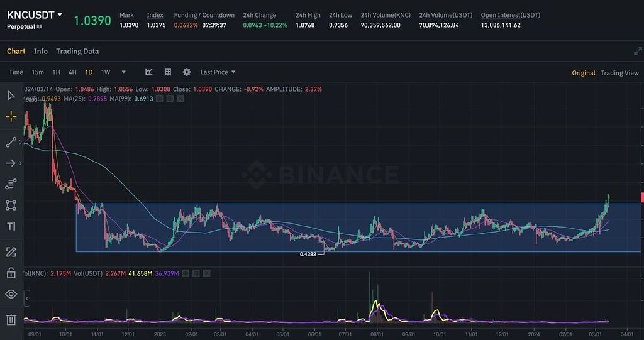Expand trend line tool submenu arrow
The image size is (644, 340).
(x=21, y=142)
